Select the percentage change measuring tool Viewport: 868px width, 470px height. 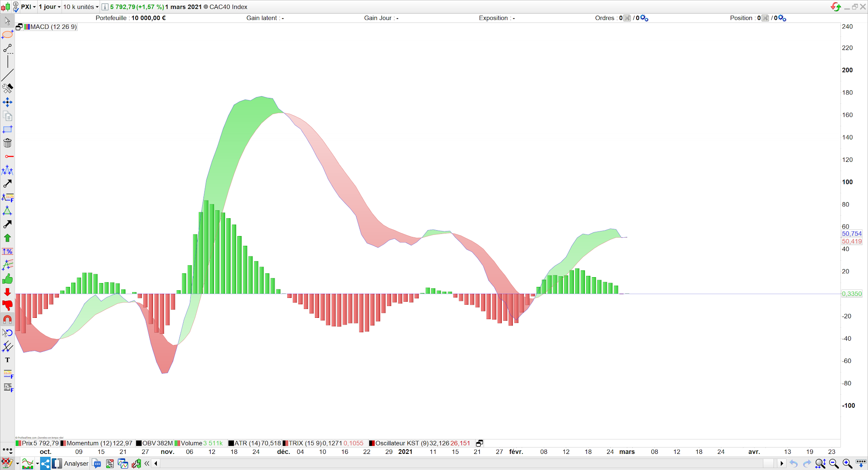click(7, 251)
